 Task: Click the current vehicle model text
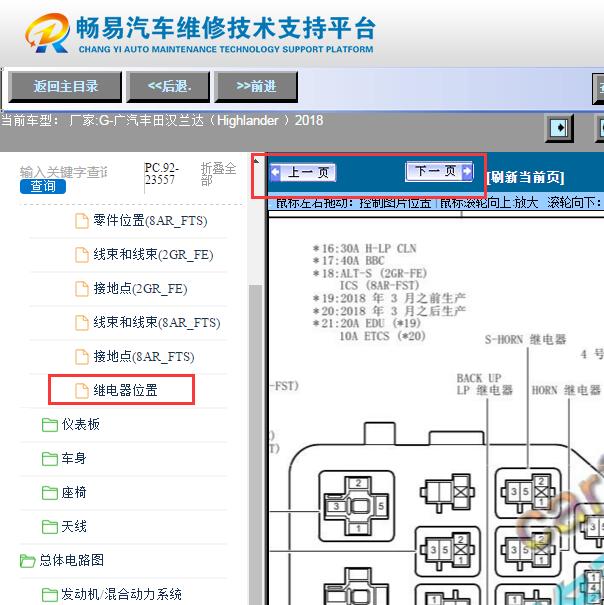pyautogui.click(x=162, y=121)
